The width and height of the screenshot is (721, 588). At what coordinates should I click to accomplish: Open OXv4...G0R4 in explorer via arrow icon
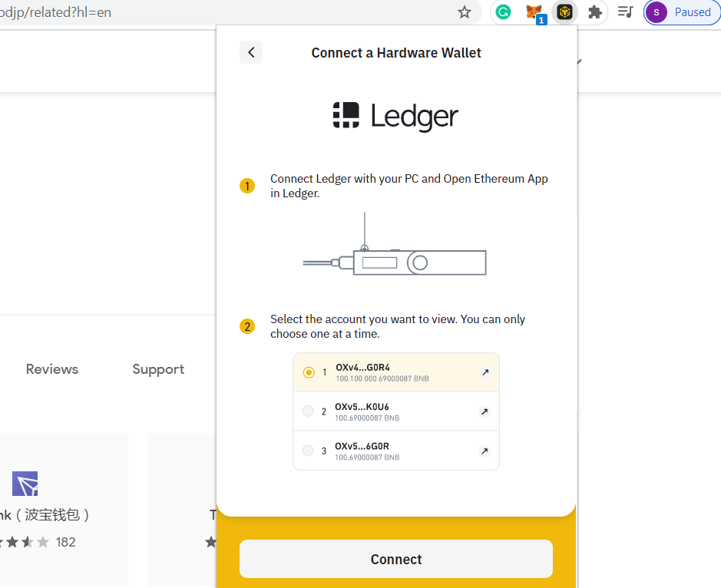click(x=485, y=372)
